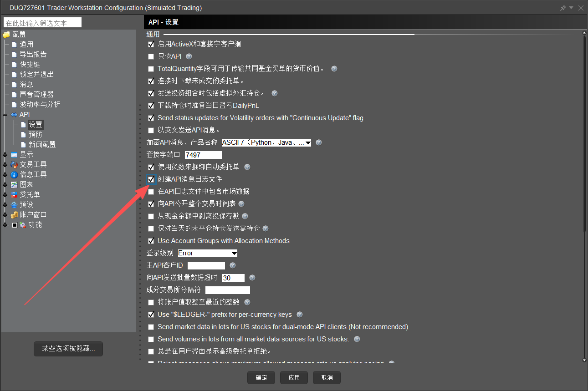
Task: Click the 应用 button
Action: click(294, 378)
